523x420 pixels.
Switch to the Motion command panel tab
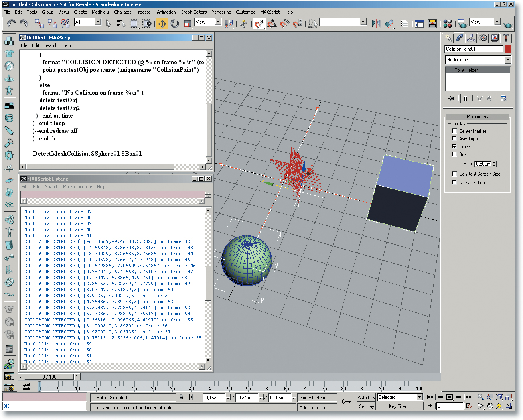click(x=483, y=38)
